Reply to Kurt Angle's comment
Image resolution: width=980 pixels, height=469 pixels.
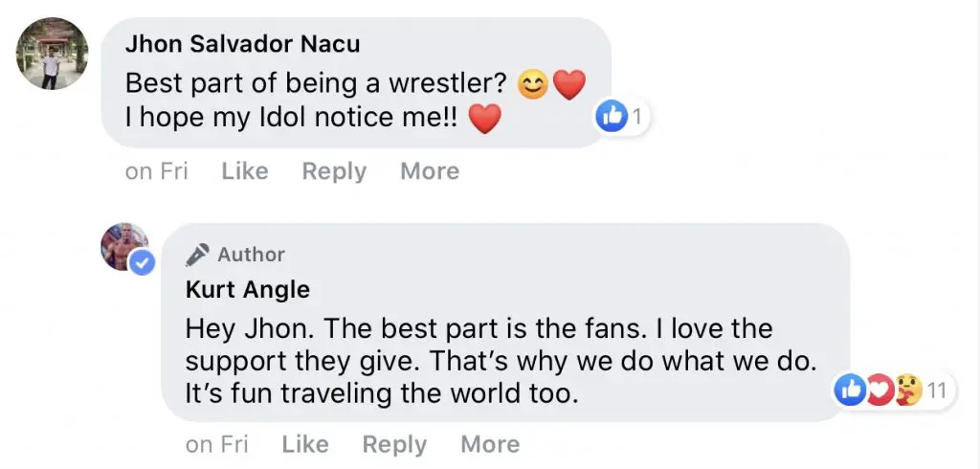394,445
